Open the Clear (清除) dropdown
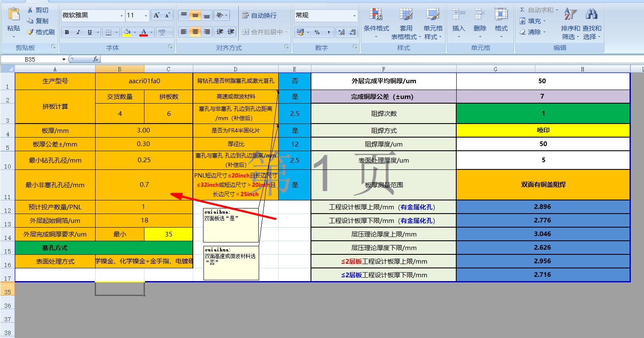The height and width of the screenshot is (338, 644). pos(533,32)
